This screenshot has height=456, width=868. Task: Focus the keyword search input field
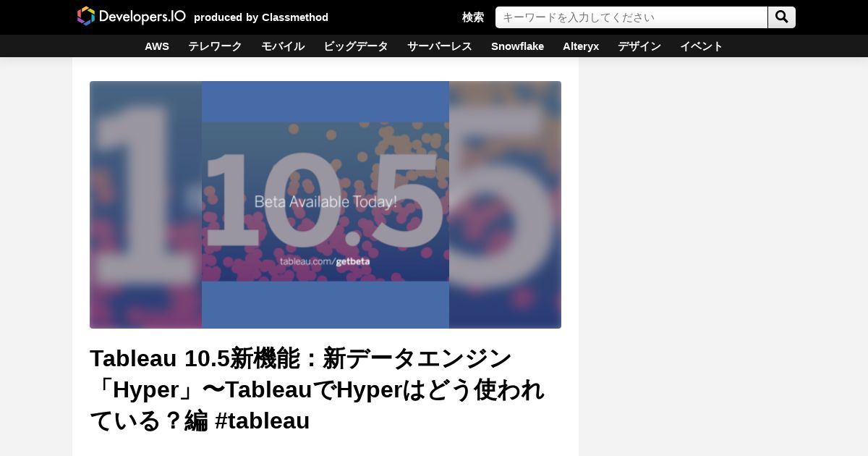631,17
